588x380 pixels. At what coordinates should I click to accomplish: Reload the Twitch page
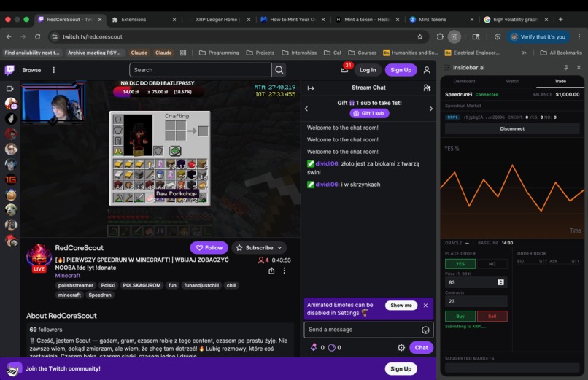tap(37, 36)
